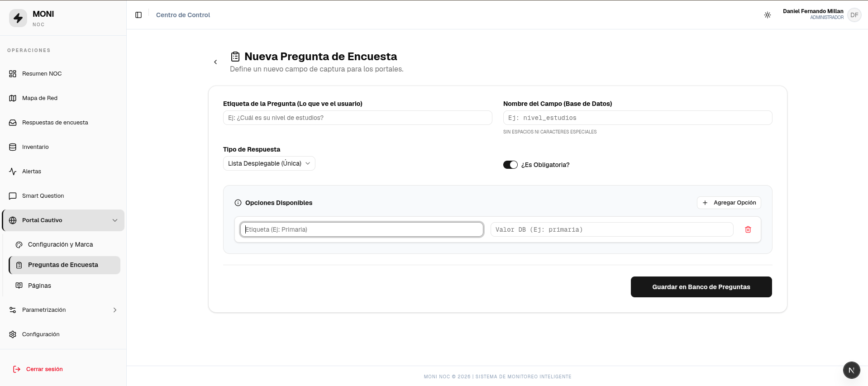Screen dimensions: 868x386
Task: Toggle the ¿Es Obligatoria? switch
Action: pyautogui.click(x=510, y=165)
